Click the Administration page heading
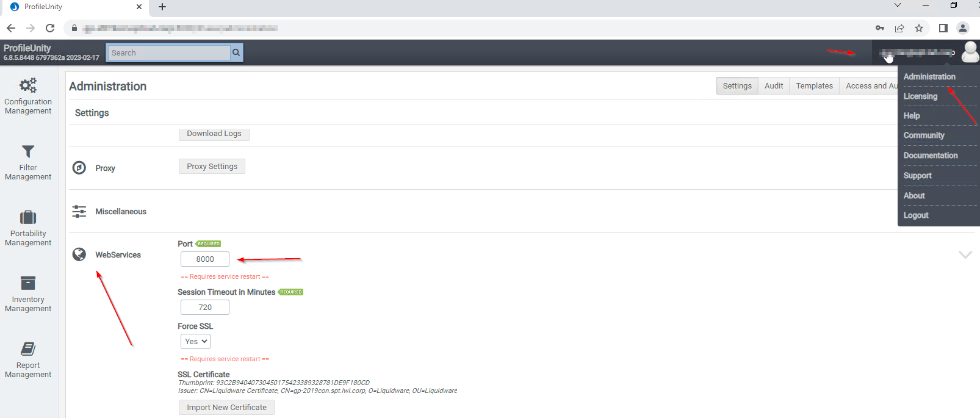The image size is (980, 418). click(x=107, y=87)
